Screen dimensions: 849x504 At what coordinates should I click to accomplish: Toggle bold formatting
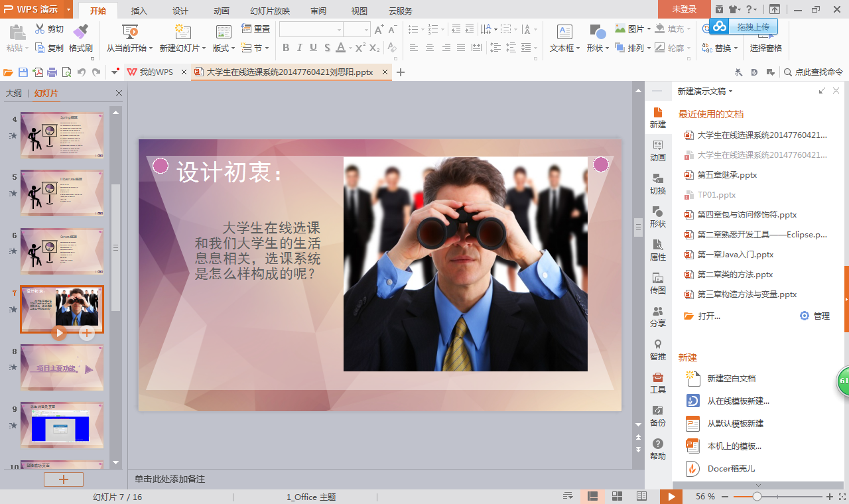click(286, 48)
